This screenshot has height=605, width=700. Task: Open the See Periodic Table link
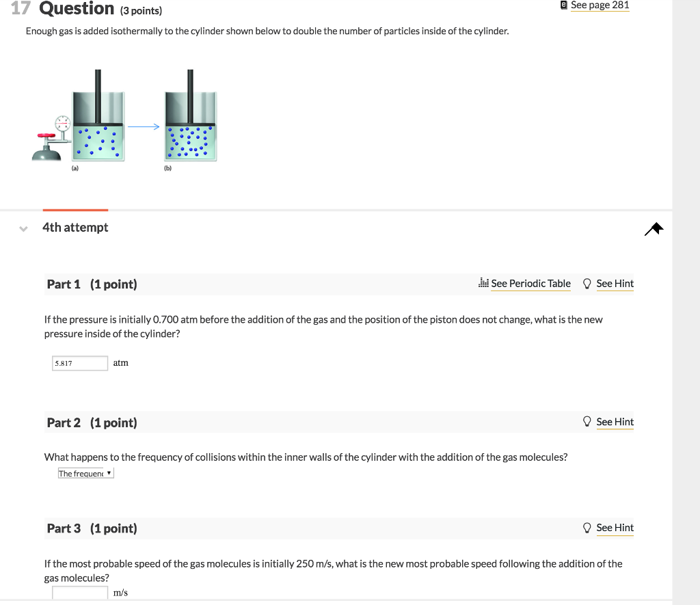click(x=530, y=283)
